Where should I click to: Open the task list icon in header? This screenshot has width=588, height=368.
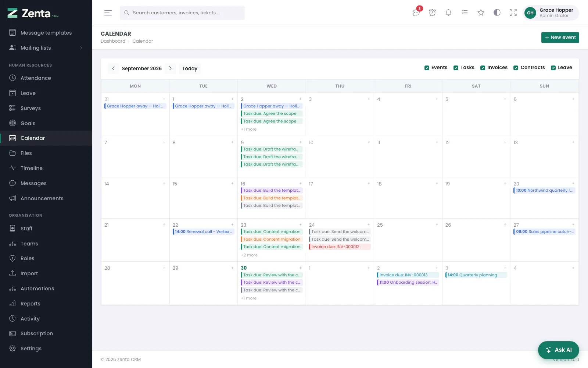pos(465,13)
